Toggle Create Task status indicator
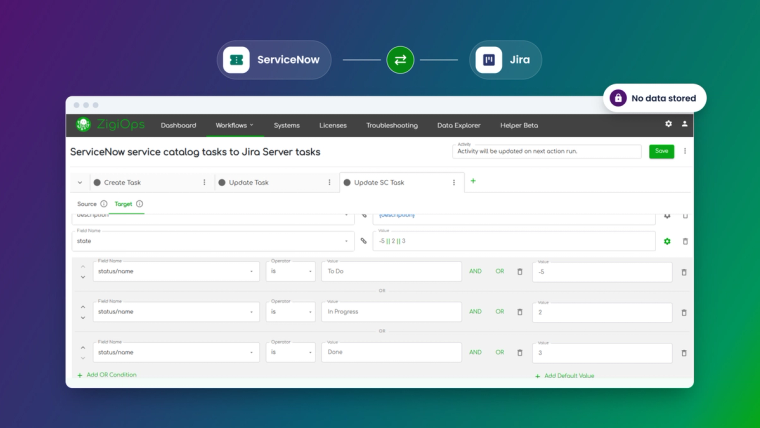The image size is (760, 428). click(97, 182)
